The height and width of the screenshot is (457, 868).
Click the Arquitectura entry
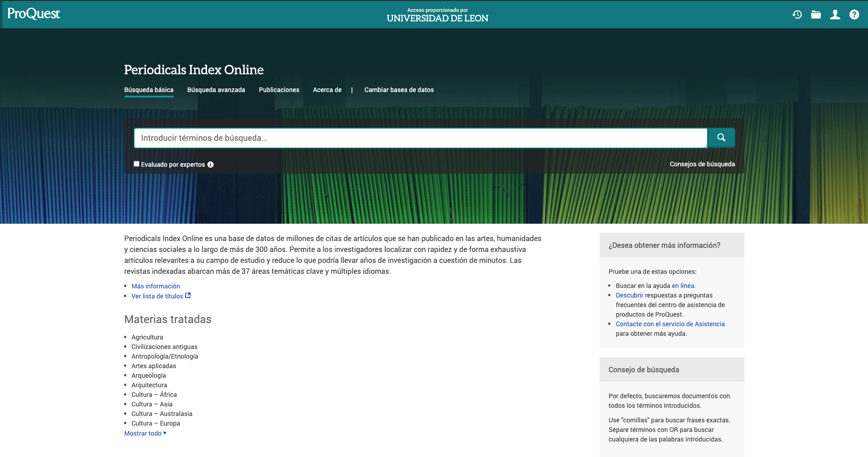[x=150, y=385]
